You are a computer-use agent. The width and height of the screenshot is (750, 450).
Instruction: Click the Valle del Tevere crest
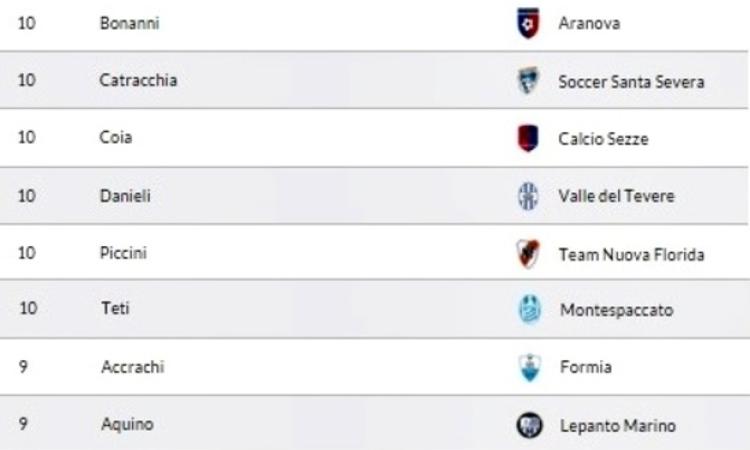(528, 196)
